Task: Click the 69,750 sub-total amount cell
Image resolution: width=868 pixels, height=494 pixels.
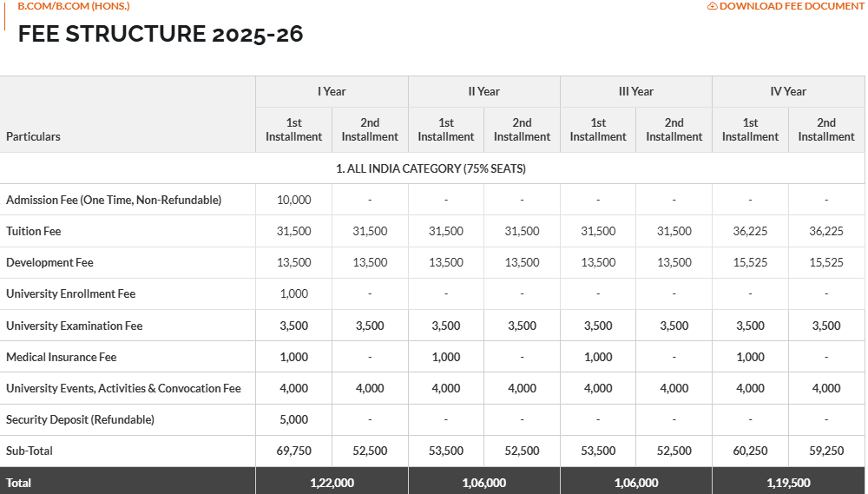Action: [294, 451]
